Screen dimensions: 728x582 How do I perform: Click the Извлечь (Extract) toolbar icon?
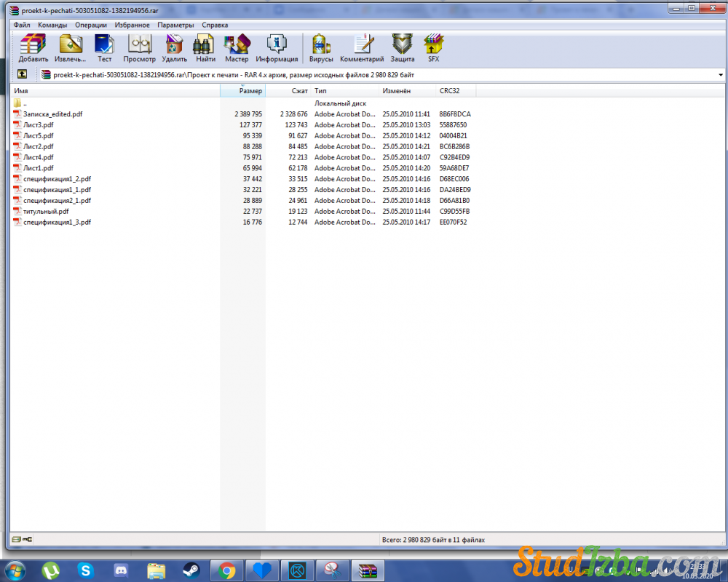pyautogui.click(x=70, y=48)
